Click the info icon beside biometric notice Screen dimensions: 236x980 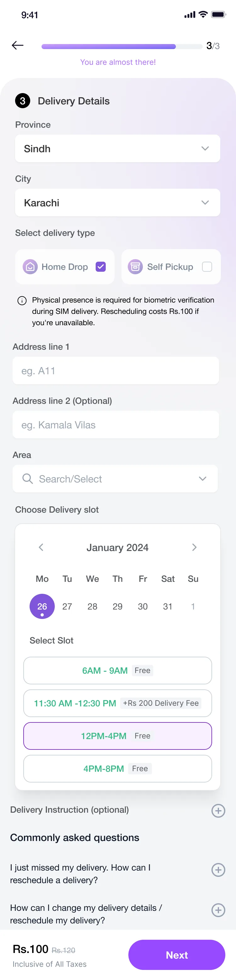pos(22,301)
